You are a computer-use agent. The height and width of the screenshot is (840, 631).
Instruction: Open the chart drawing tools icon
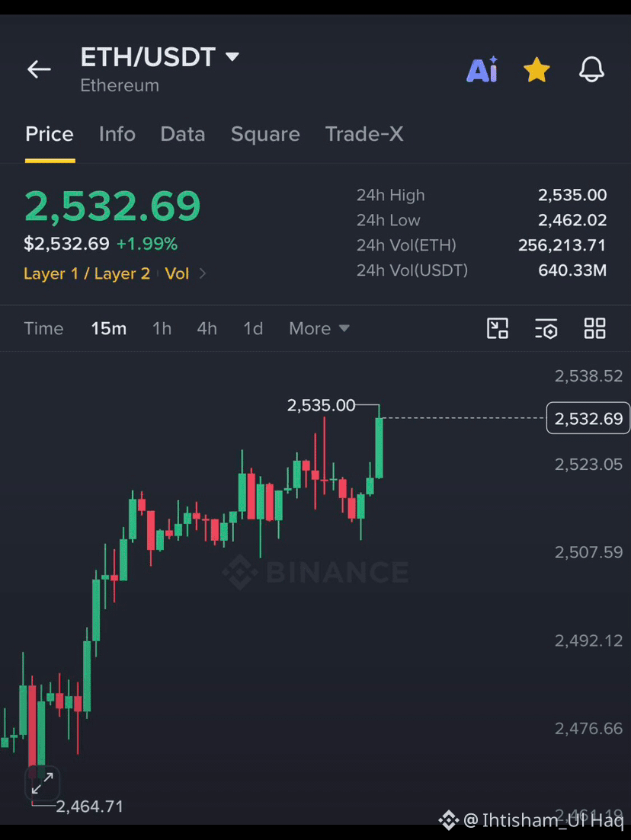click(498, 328)
